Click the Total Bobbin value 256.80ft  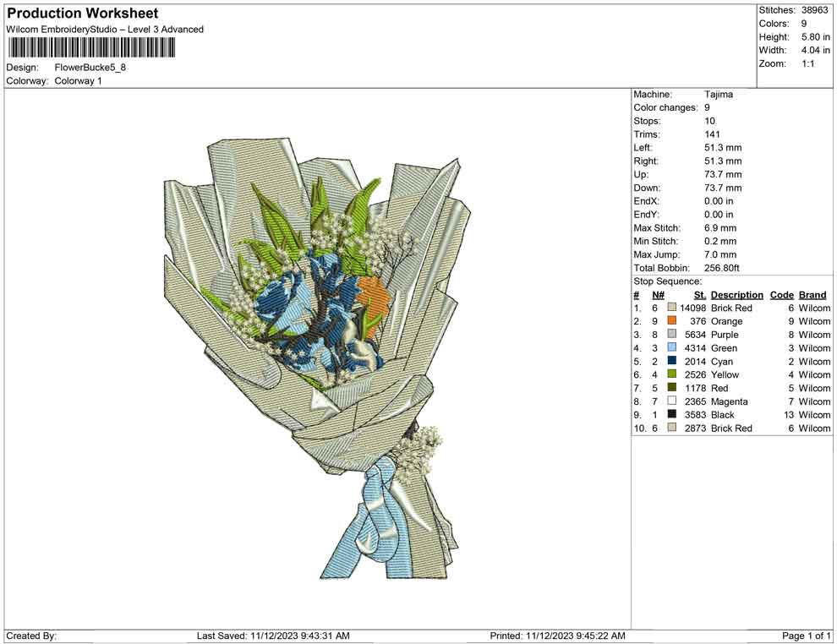(x=722, y=268)
